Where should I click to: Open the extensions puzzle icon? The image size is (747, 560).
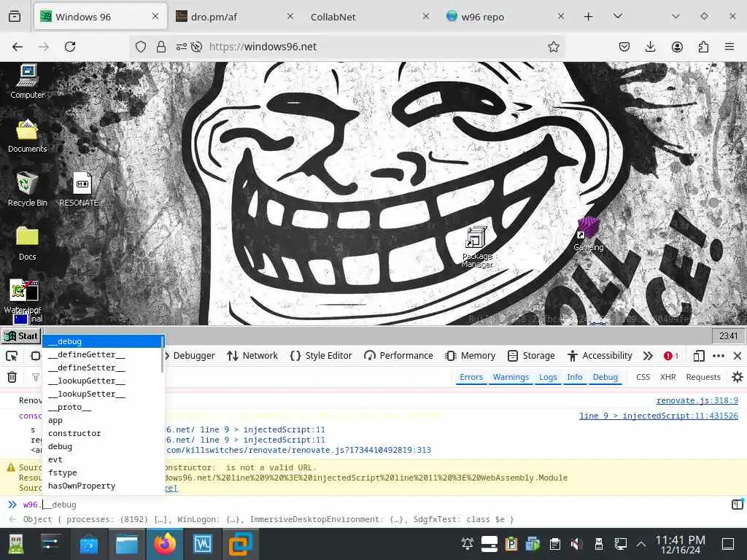pyautogui.click(x=704, y=47)
